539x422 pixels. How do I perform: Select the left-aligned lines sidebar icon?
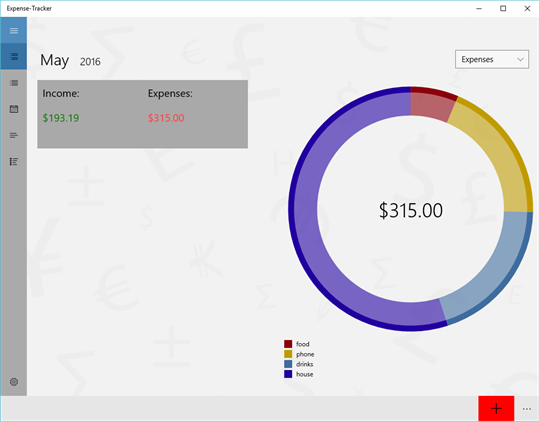(14, 135)
